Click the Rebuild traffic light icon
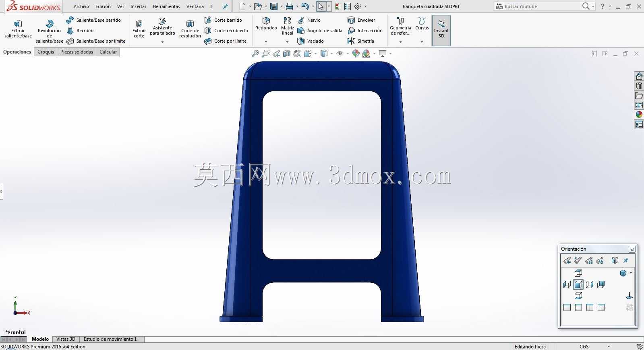Image resolution: width=644 pixels, height=350 pixels. (337, 6)
